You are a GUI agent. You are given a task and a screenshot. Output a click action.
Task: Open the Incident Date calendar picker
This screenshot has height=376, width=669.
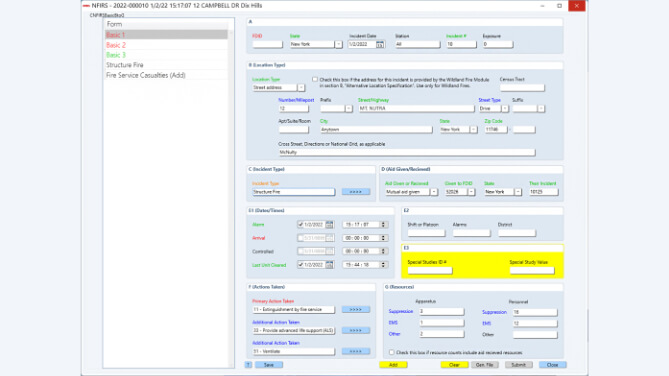click(380, 44)
